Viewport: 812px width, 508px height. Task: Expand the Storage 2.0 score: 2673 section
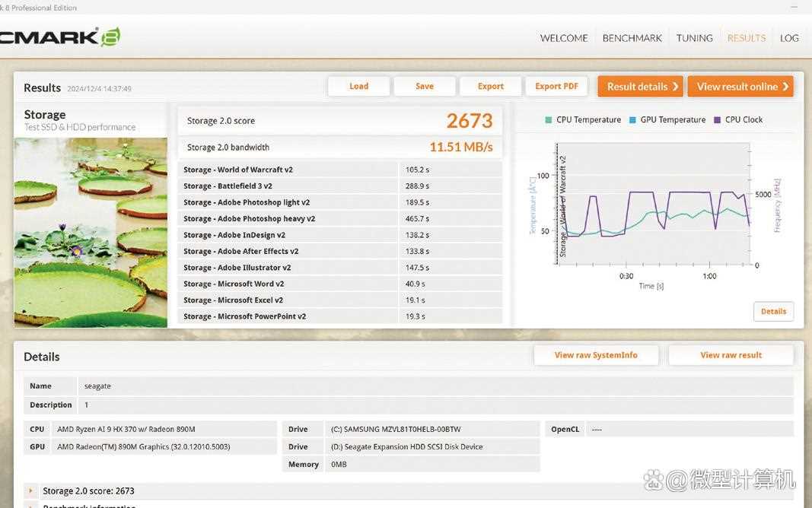(x=31, y=491)
